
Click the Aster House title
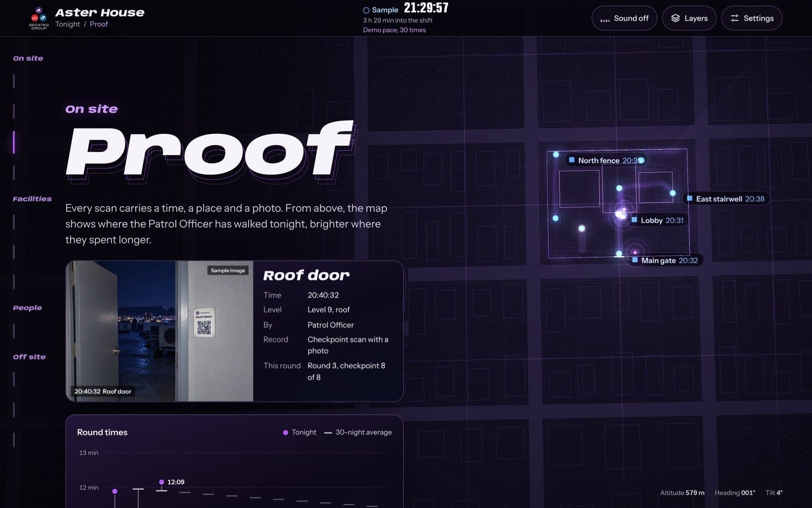point(100,12)
